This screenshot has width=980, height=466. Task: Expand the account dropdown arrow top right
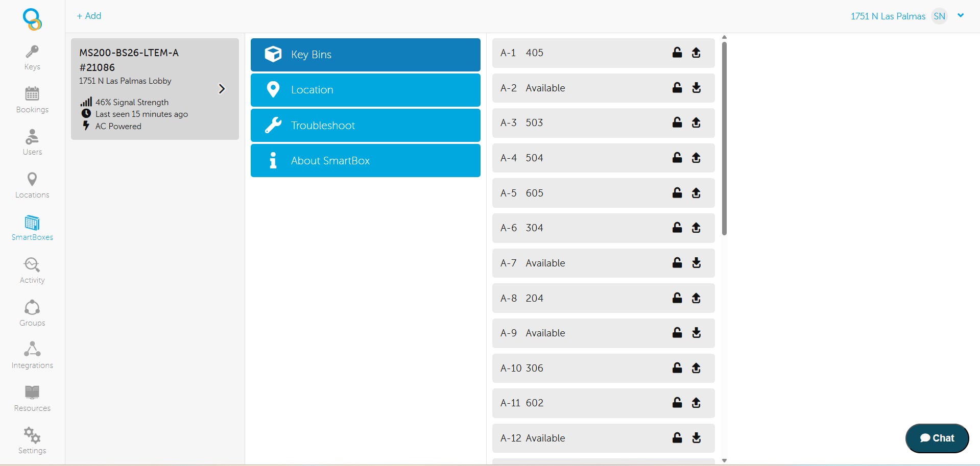pyautogui.click(x=961, y=15)
